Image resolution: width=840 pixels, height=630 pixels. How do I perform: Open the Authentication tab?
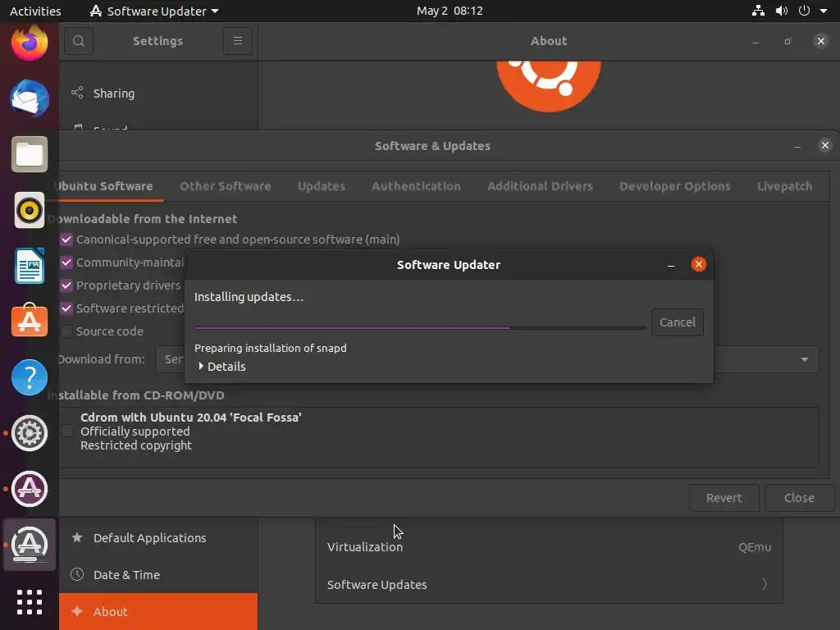(416, 186)
